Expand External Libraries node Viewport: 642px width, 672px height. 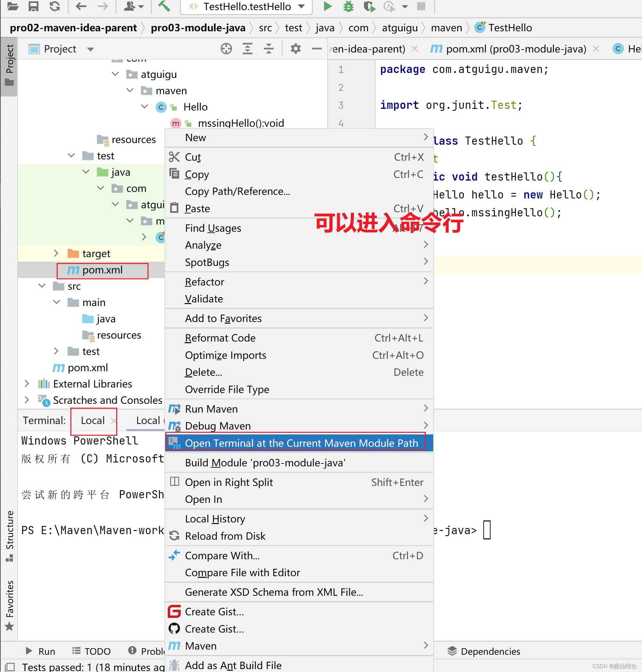27,383
